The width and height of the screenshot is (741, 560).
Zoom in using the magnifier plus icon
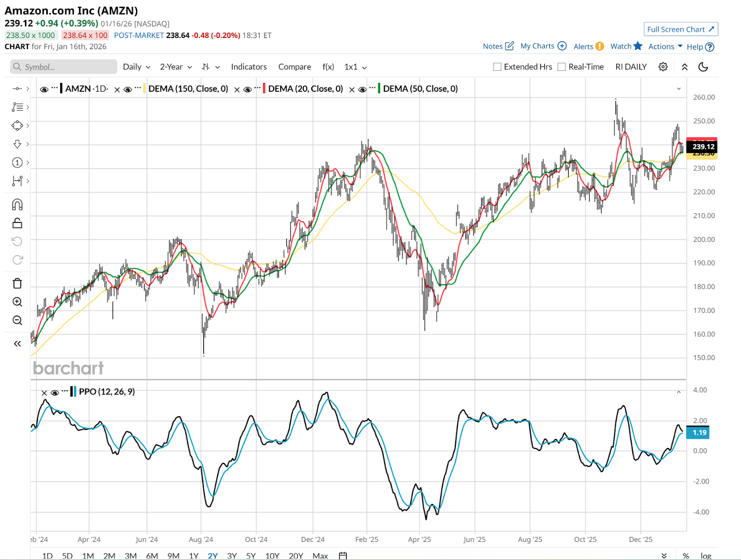click(x=17, y=302)
